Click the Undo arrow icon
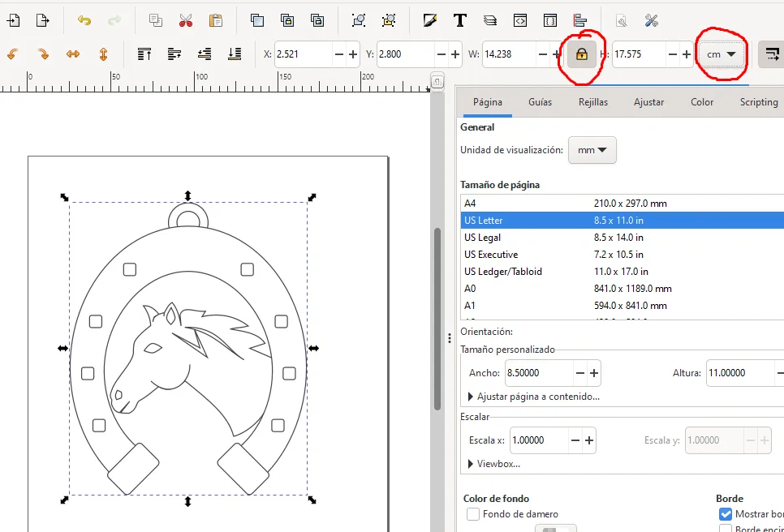The width and height of the screenshot is (784, 532). (x=84, y=20)
